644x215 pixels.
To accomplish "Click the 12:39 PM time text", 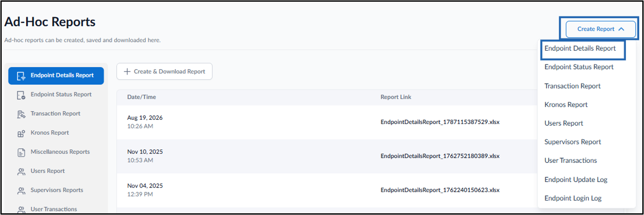I will click(140, 194).
